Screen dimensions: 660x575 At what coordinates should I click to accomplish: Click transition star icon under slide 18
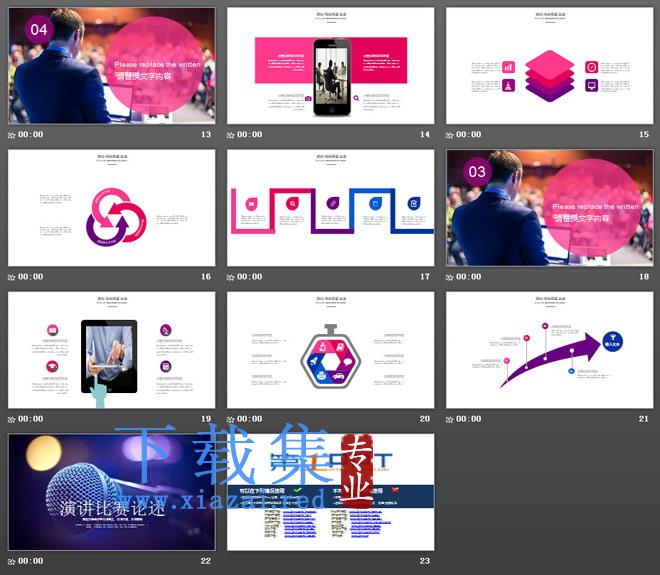pos(450,277)
